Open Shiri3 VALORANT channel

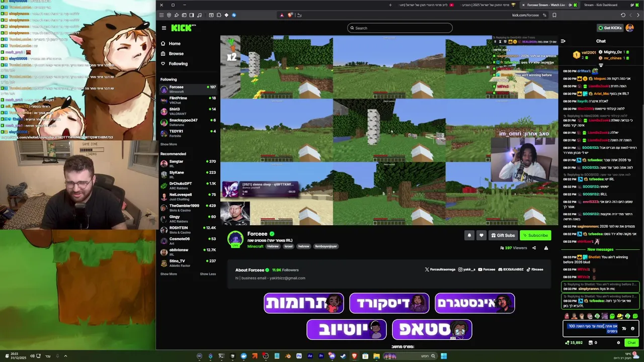click(x=188, y=111)
